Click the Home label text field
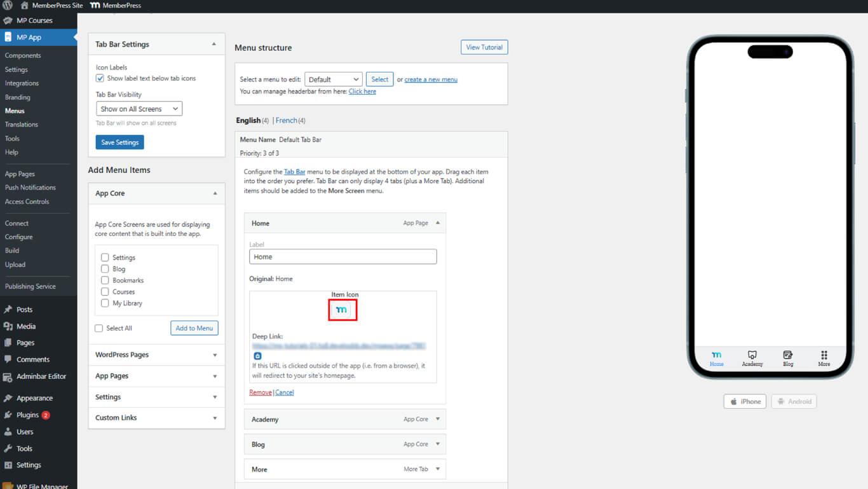The height and width of the screenshot is (489, 868). 342,257
